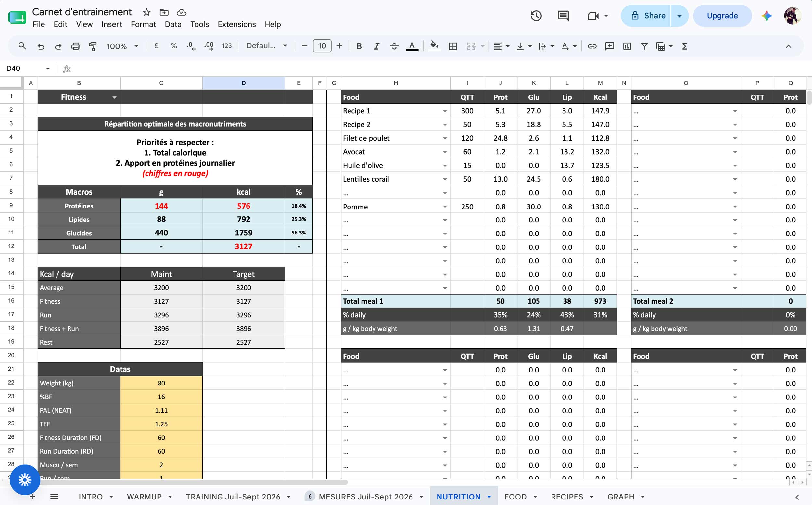This screenshot has width=812, height=505.
Task: Open Recipe 1 food dropdown
Action: pos(445,111)
